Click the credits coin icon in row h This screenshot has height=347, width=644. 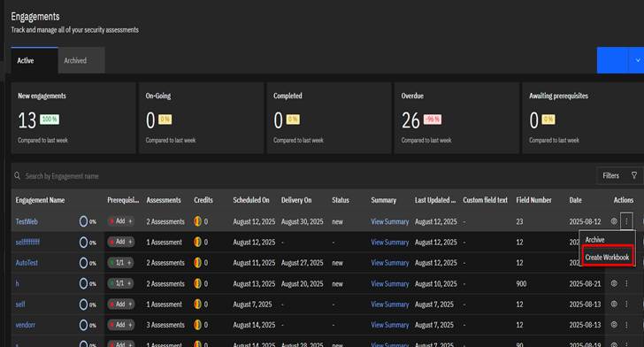(x=197, y=283)
